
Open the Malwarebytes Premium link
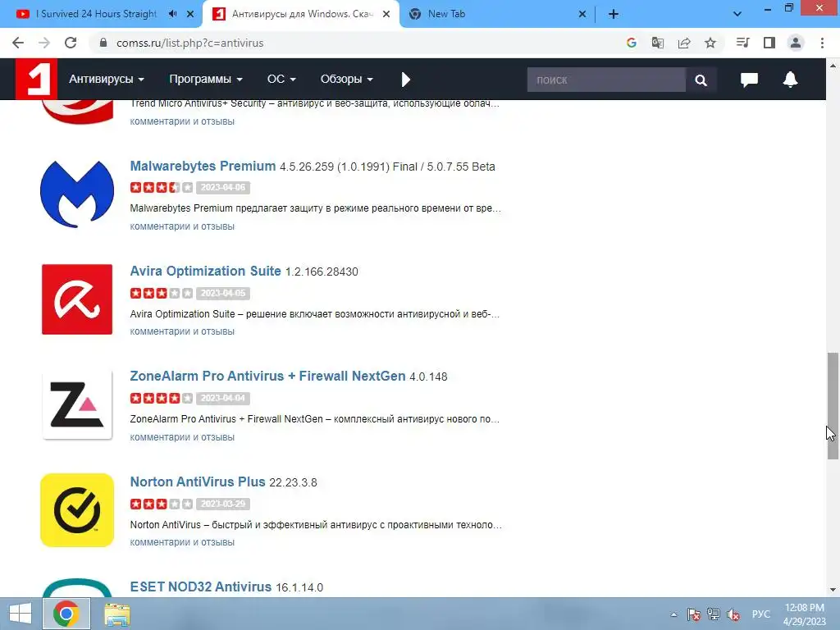point(203,166)
